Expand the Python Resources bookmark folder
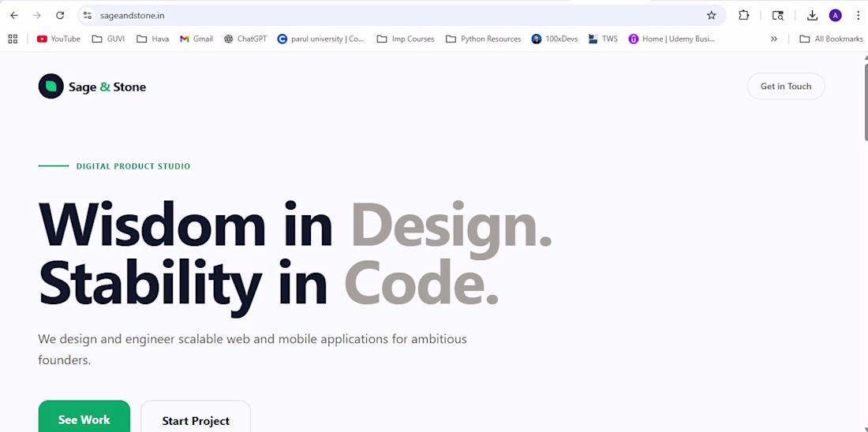 click(483, 39)
